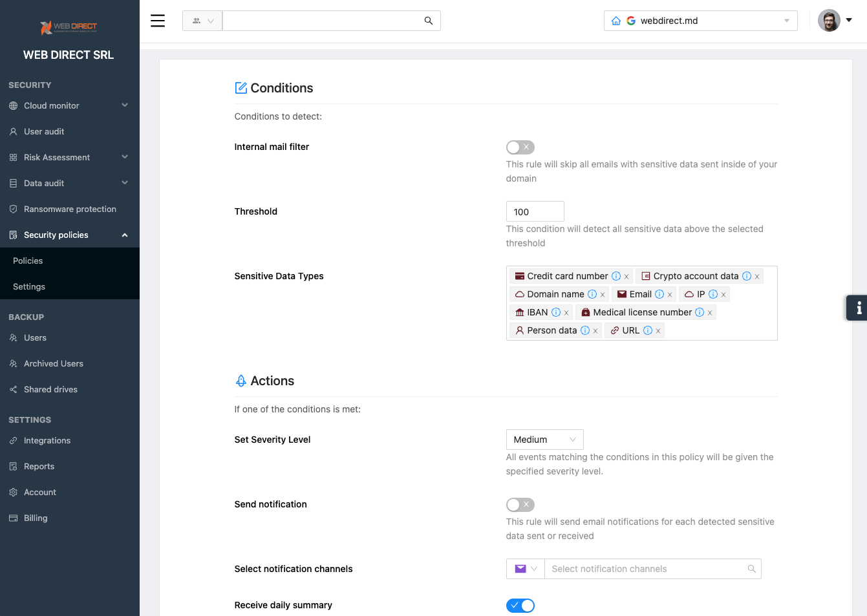867x616 pixels.
Task: Open the Billing settings page
Action: (x=36, y=518)
